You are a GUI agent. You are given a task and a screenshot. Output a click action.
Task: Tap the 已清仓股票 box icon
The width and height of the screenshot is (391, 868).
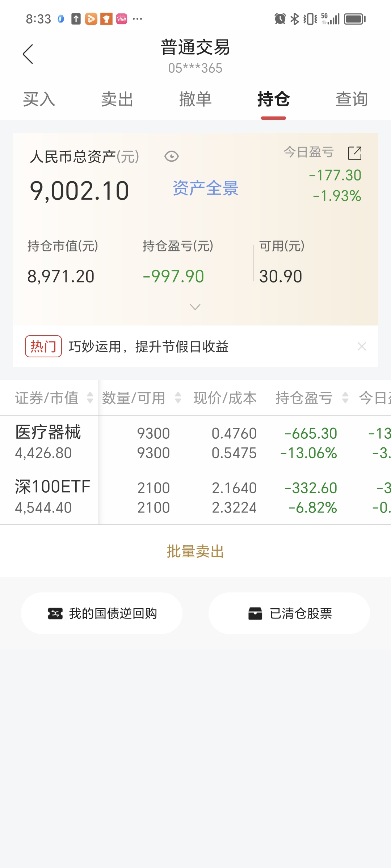coord(255,613)
